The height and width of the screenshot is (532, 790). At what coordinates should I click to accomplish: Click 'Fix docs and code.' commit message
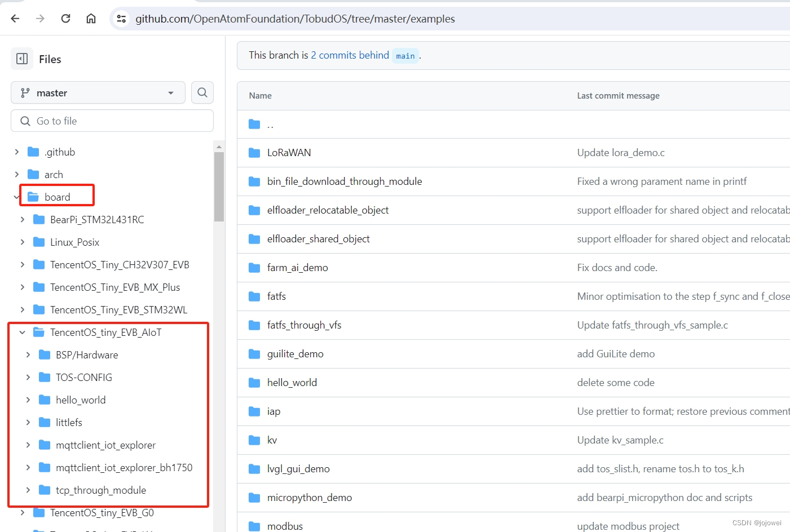(x=617, y=268)
